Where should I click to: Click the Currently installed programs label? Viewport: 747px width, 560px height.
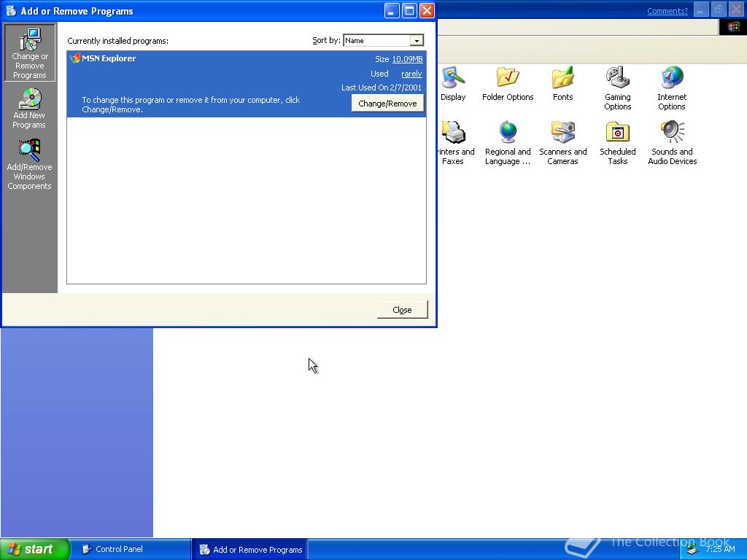pos(117,41)
